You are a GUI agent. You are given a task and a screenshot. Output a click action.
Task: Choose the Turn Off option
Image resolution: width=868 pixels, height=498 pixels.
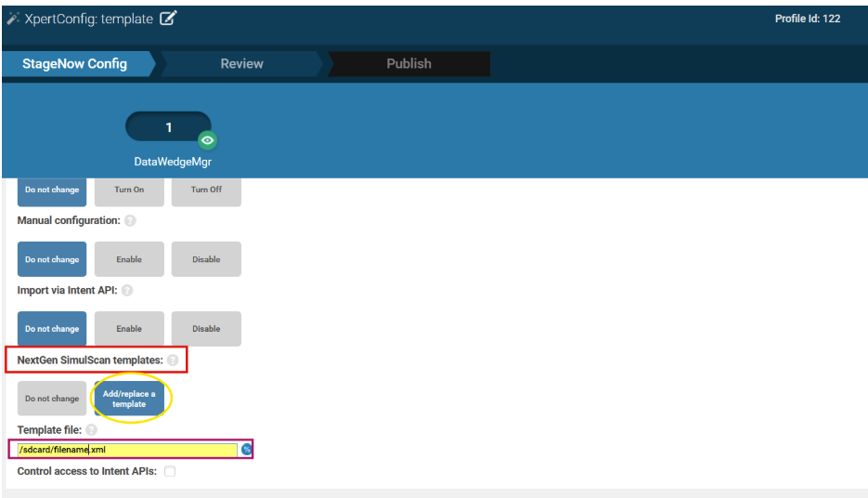click(x=206, y=191)
